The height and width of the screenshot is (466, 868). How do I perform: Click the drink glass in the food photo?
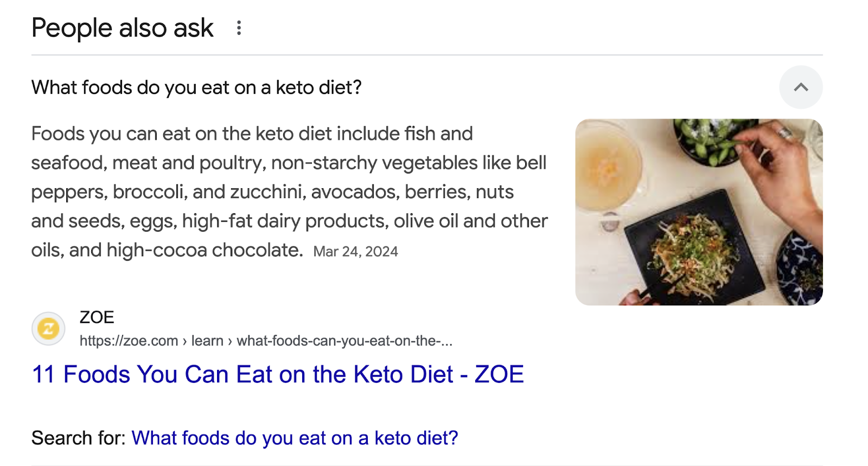point(608,163)
